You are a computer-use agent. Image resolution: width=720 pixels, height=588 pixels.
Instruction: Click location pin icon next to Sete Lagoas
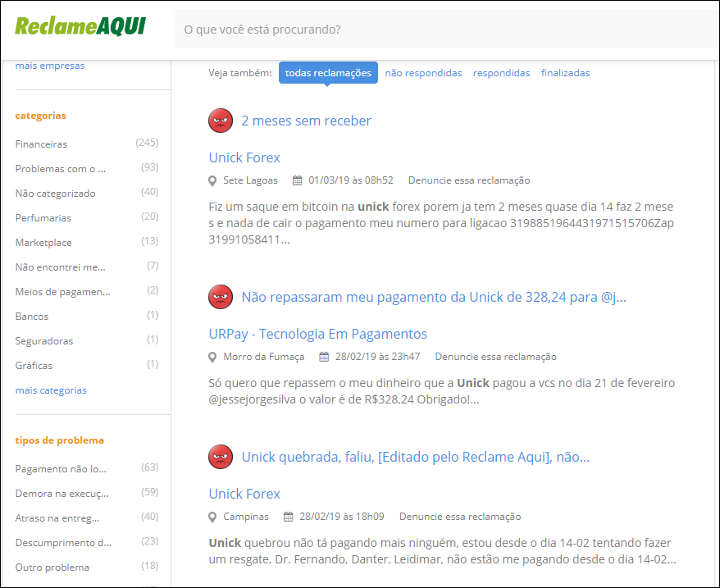(212, 181)
